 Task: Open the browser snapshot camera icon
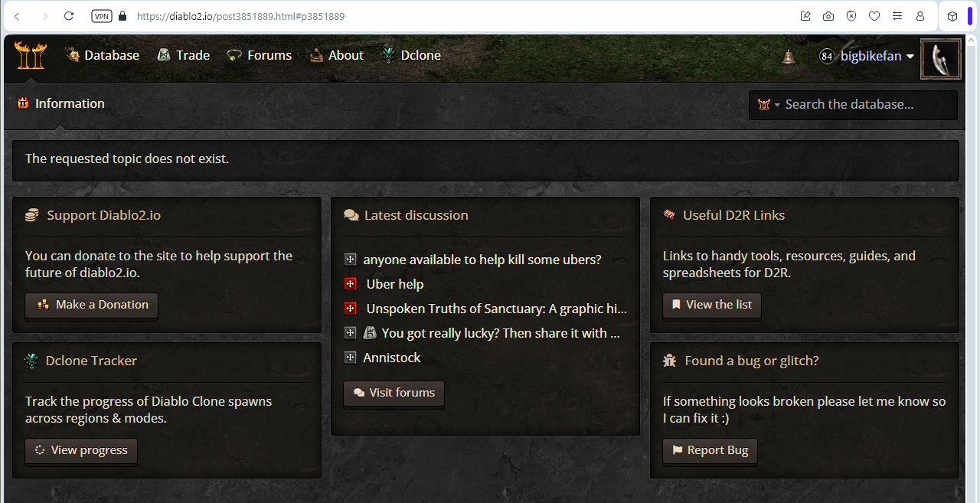pyautogui.click(x=828, y=16)
